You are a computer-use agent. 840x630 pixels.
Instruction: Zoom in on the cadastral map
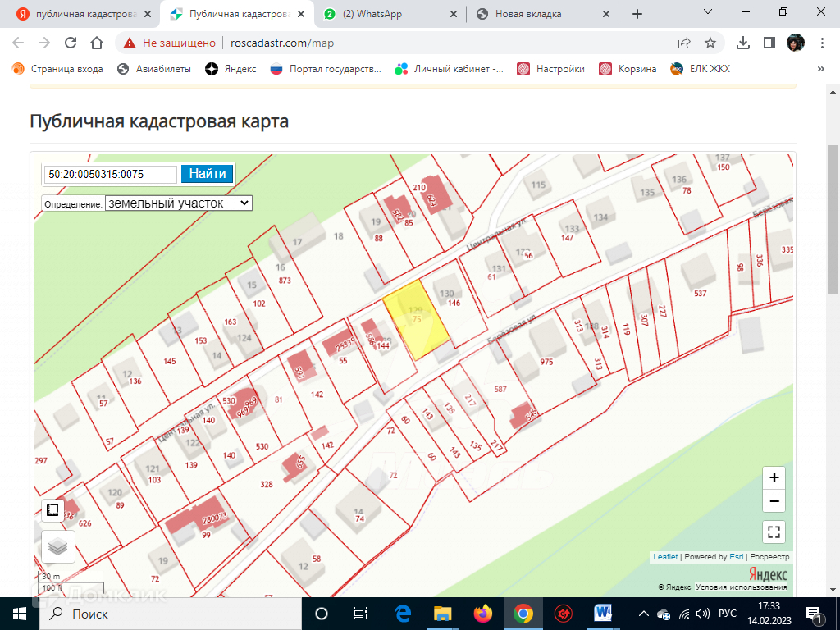[774, 478]
